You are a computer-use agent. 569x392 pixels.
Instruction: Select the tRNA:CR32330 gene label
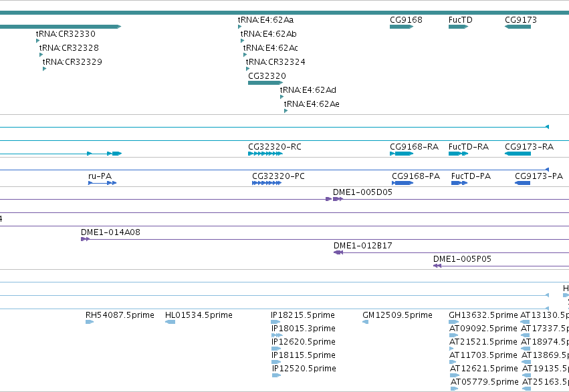coord(66,33)
